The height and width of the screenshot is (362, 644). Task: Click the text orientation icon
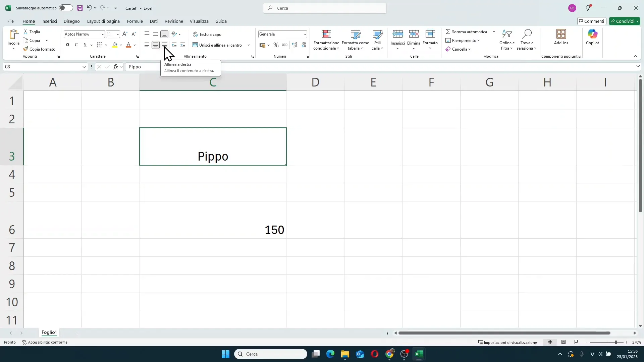click(x=174, y=34)
